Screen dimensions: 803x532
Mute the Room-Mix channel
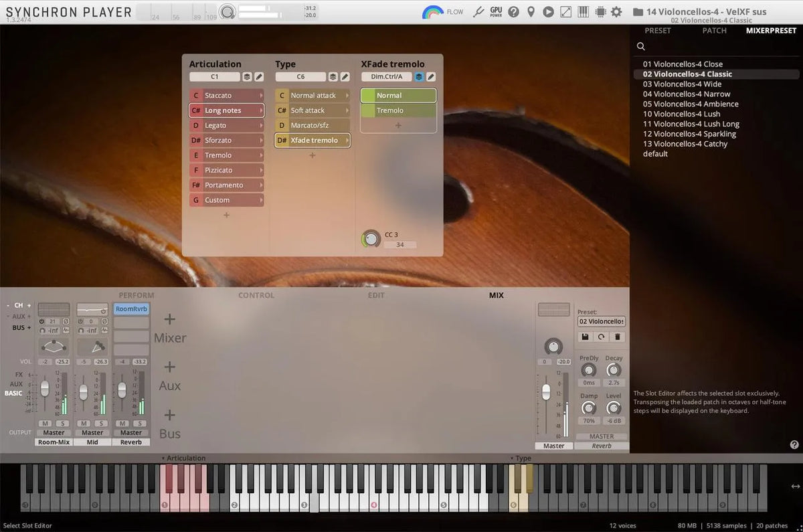46,424
